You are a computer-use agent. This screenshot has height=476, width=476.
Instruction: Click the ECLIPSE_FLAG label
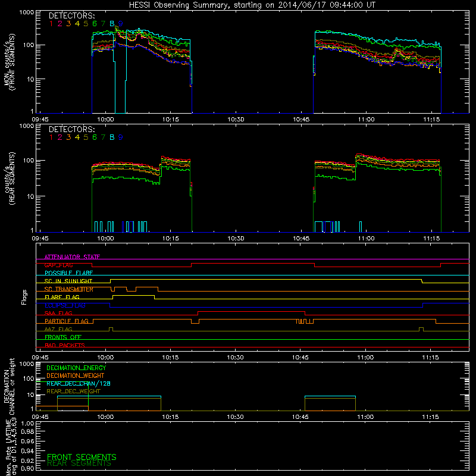65,305
